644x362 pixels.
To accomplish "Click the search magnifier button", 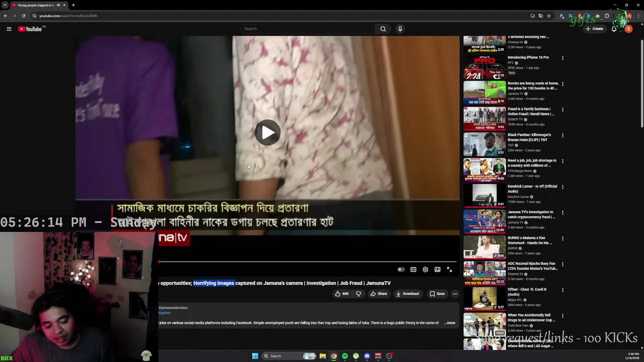I will [x=383, y=29].
